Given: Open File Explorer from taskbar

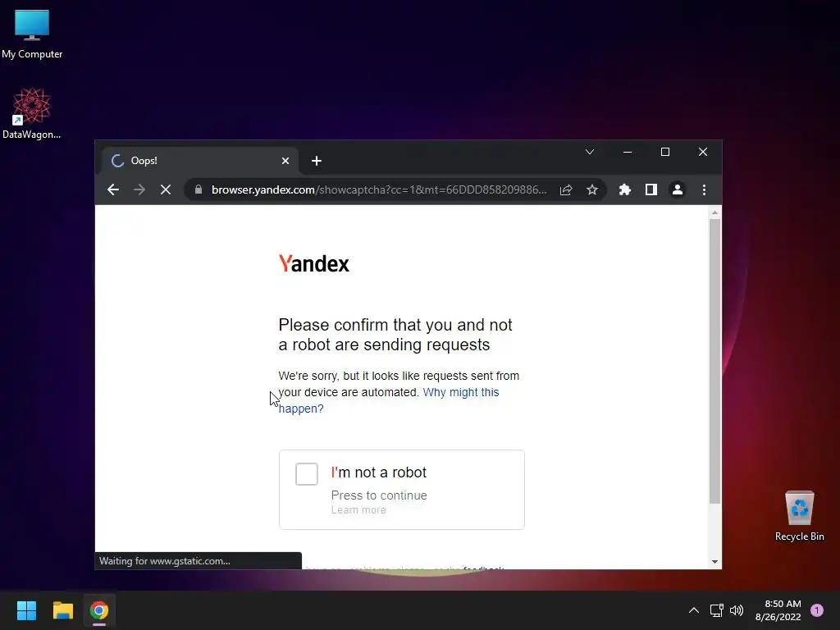Looking at the screenshot, I should [x=62, y=610].
